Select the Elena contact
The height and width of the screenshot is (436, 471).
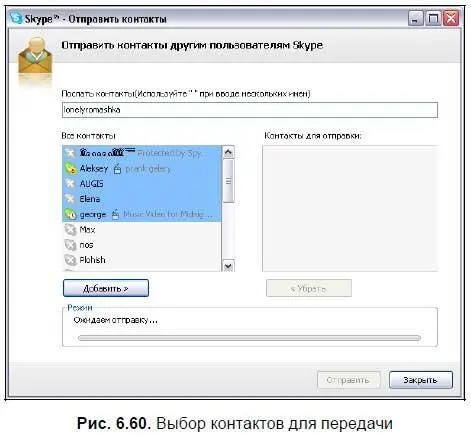[x=142, y=199]
